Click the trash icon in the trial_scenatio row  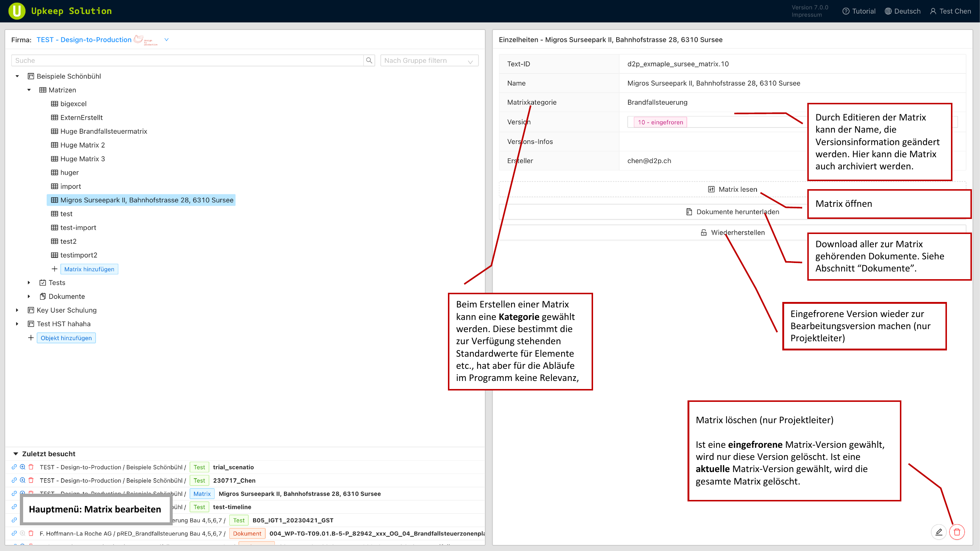point(31,467)
